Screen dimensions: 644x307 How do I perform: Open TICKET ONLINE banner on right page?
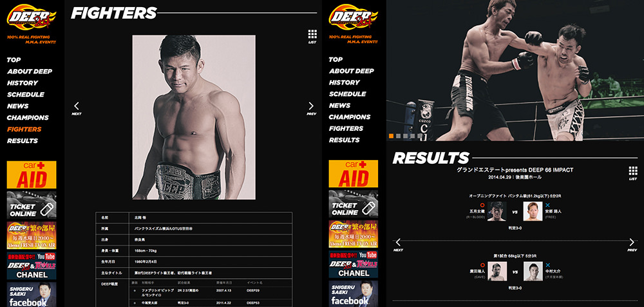point(353,204)
